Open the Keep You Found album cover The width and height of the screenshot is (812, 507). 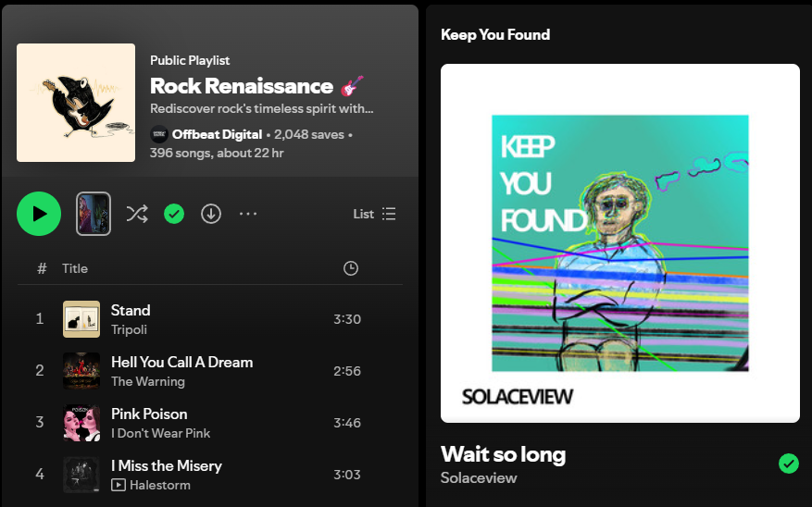619,242
